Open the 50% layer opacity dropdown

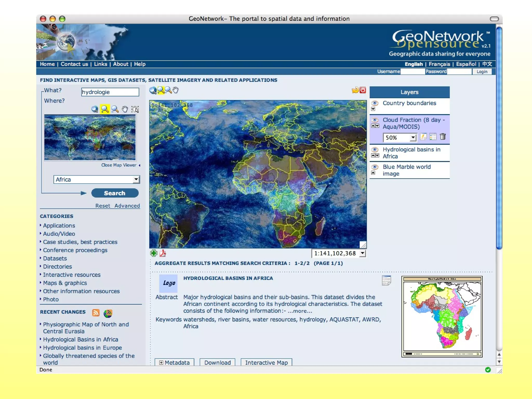pos(413,137)
